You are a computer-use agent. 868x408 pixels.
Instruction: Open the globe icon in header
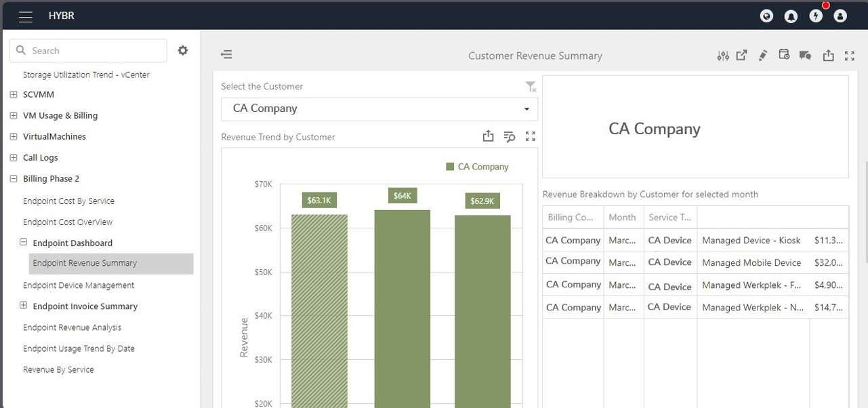pyautogui.click(x=766, y=16)
